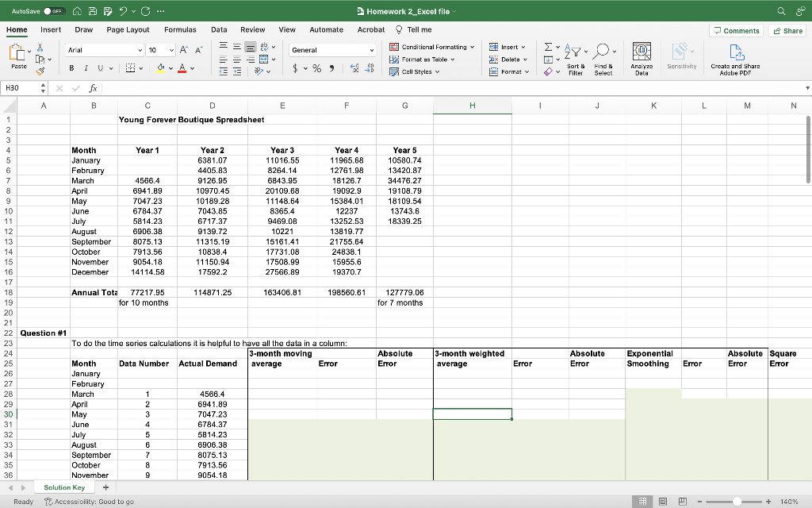Switch to the Formulas ribbon tab
Screen dimensions: 812x508
click(x=180, y=29)
